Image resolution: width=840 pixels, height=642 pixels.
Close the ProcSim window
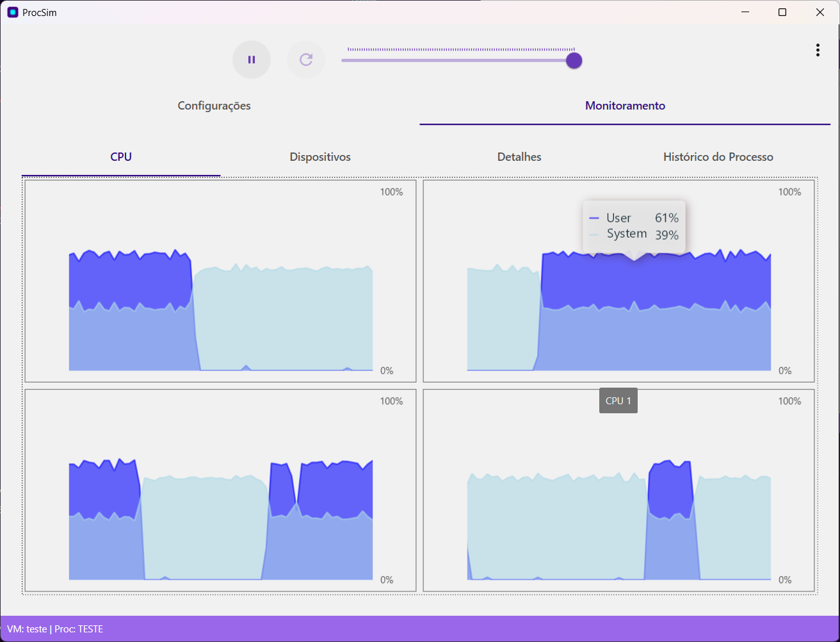(x=820, y=12)
